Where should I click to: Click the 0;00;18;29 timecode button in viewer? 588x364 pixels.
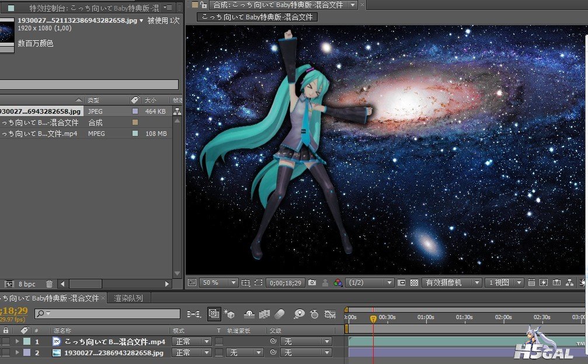tap(285, 283)
